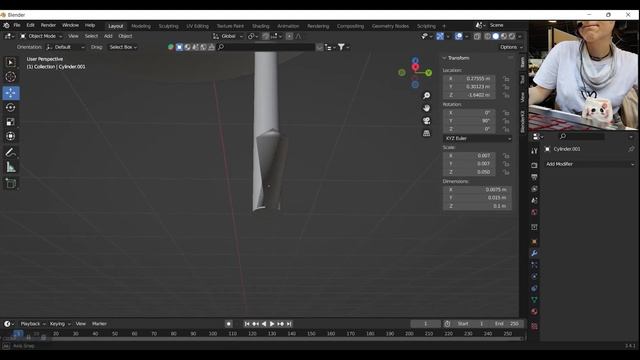The image size is (640, 360).
Task: Open Object Data green triangle tab
Action: (x=534, y=300)
